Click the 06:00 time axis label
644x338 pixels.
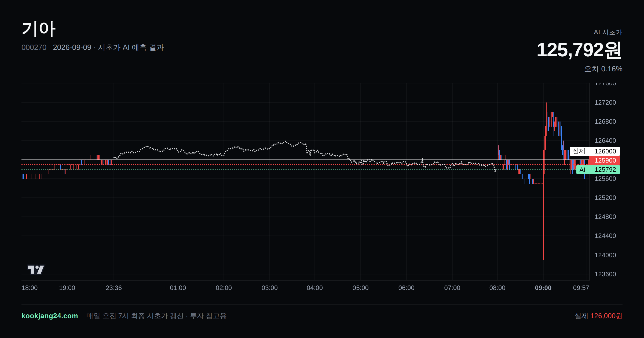(x=407, y=288)
